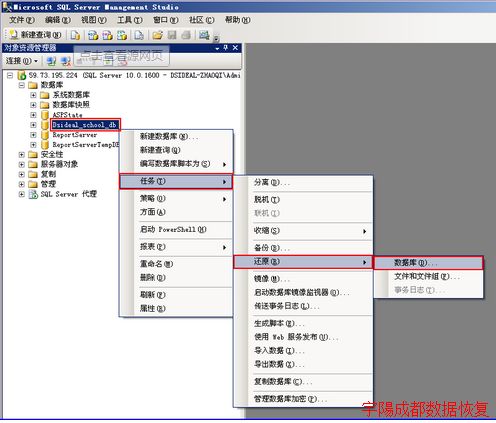Open the 连接(O) dropdown in Object Explorer
The image size is (496, 423).
click(22, 61)
